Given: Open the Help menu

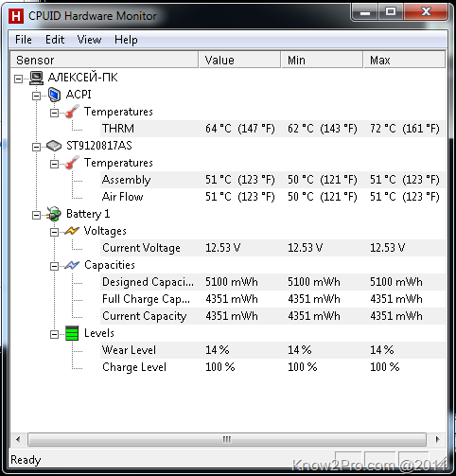Looking at the screenshot, I should pos(126,40).
